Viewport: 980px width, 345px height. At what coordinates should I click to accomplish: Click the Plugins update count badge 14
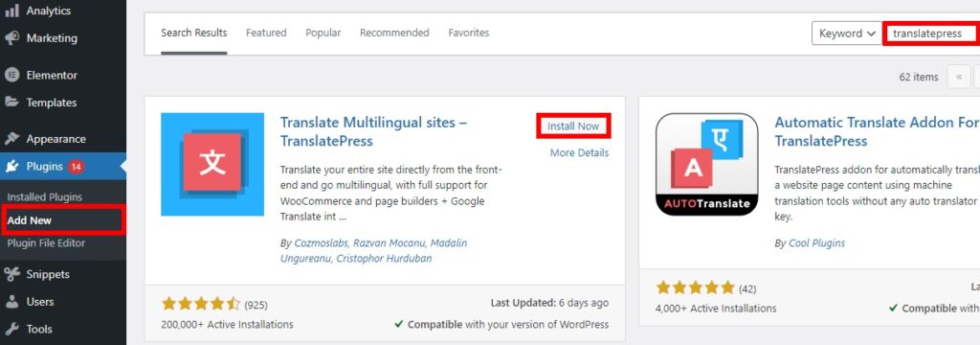click(77, 167)
